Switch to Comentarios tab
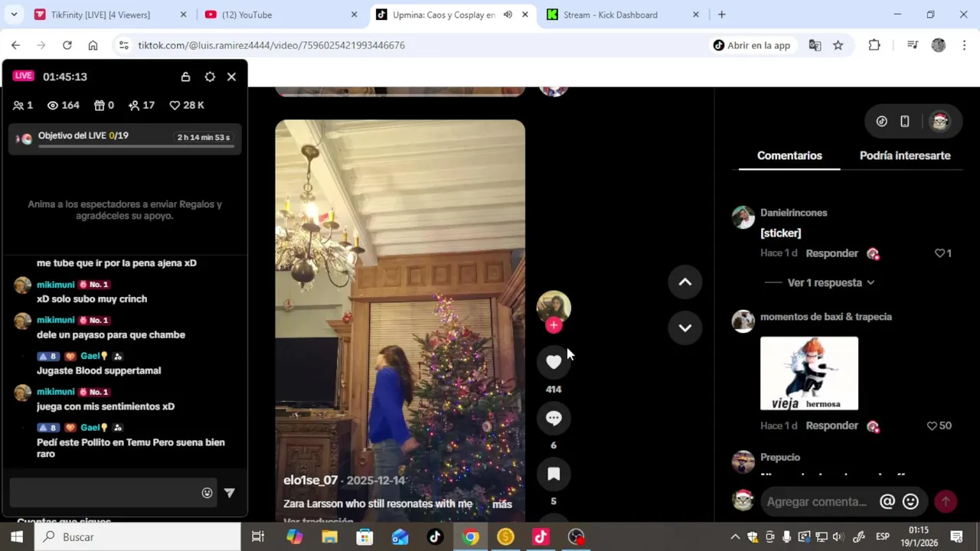Viewport: 980px width, 551px height. [789, 155]
